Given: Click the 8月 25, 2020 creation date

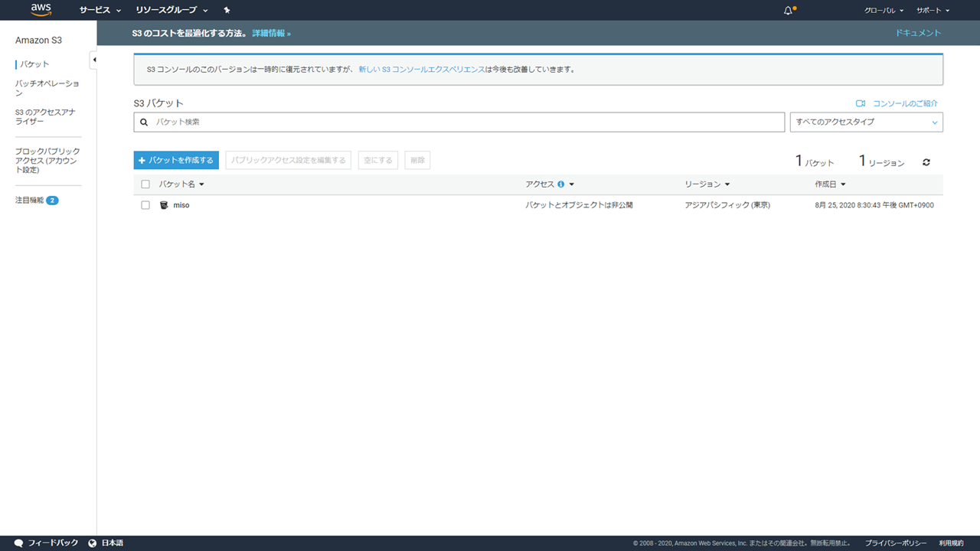Looking at the screenshot, I should (874, 205).
